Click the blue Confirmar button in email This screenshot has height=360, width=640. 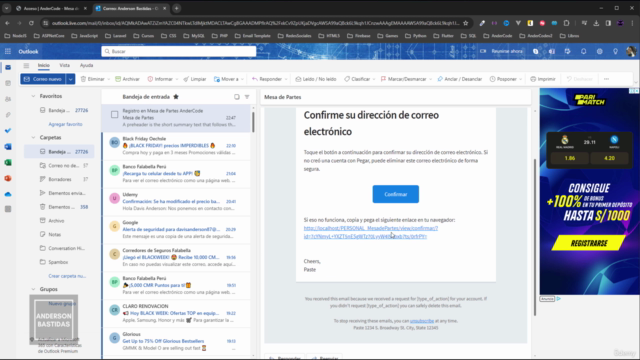click(396, 194)
